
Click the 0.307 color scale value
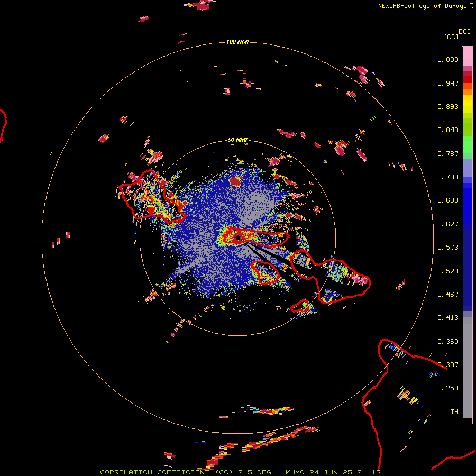(x=448, y=365)
